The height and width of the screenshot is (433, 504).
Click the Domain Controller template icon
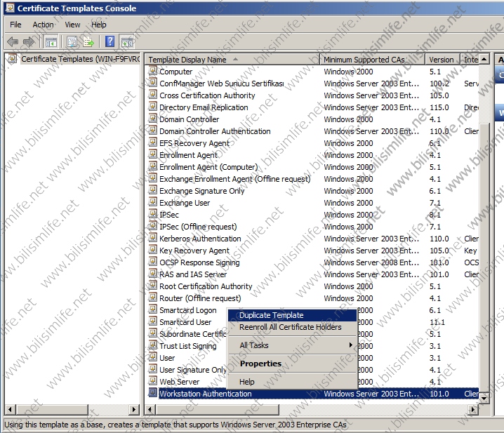coord(153,119)
